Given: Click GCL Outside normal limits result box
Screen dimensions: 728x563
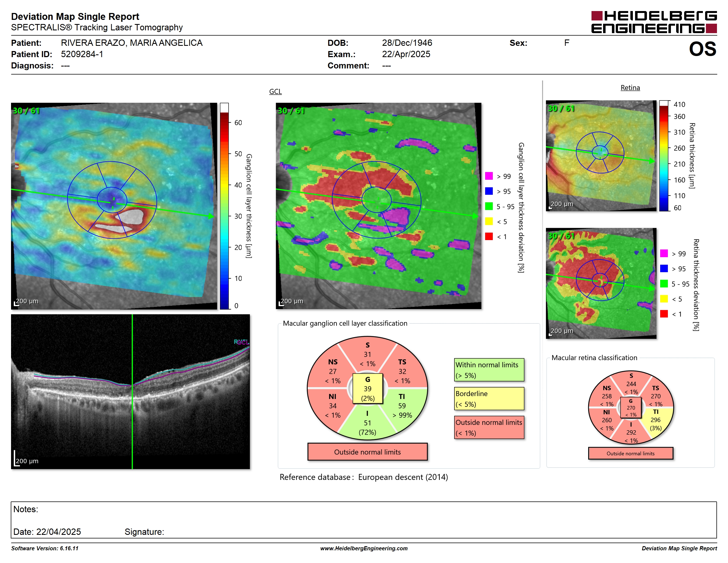Looking at the screenshot, I should coord(367,452).
